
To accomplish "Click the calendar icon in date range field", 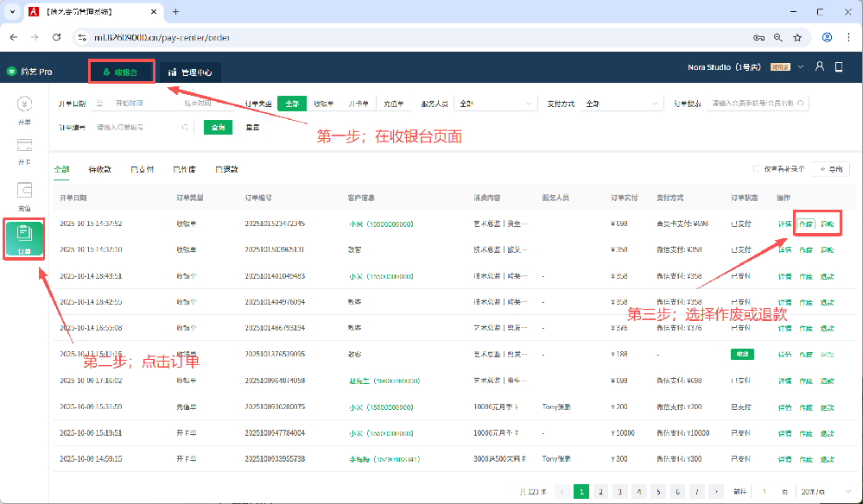I will (x=99, y=104).
